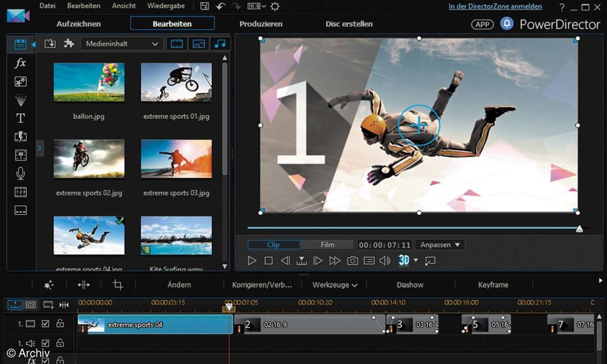Open the Title Room (T icon)

(x=20, y=118)
